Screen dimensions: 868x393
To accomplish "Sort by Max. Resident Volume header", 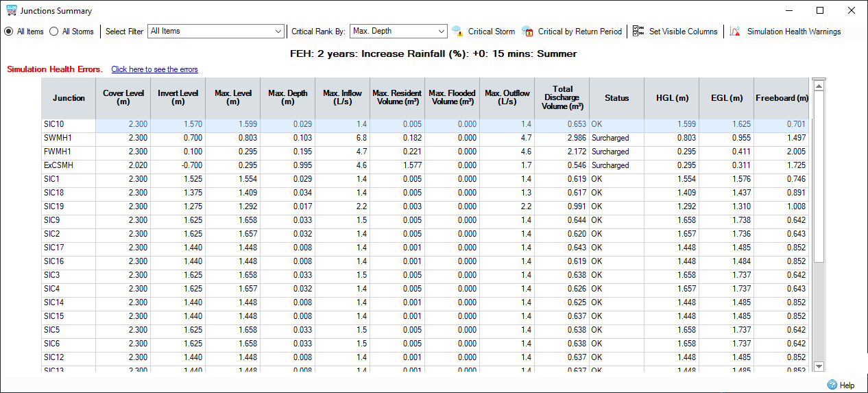I will coord(398,98).
